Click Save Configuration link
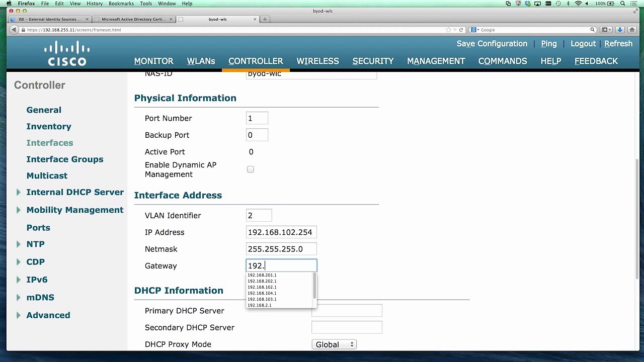Image resolution: width=644 pixels, height=362 pixels. pos(492,44)
